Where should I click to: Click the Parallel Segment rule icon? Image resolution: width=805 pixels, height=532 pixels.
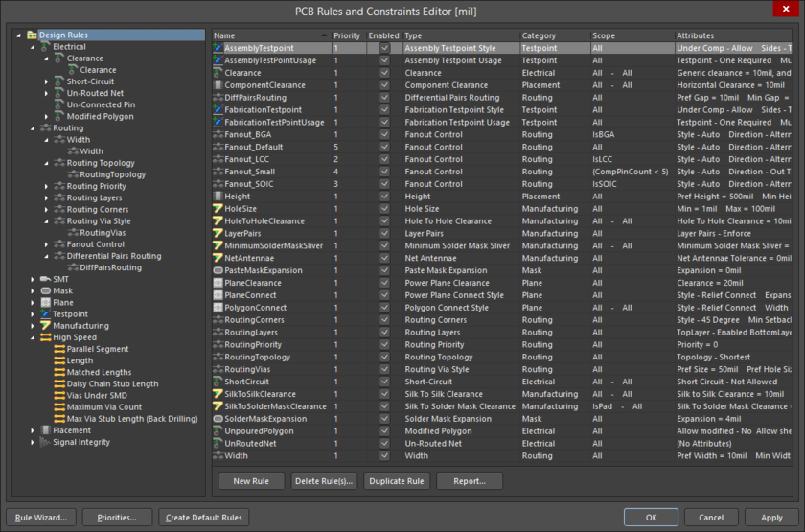click(x=59, y=349)
